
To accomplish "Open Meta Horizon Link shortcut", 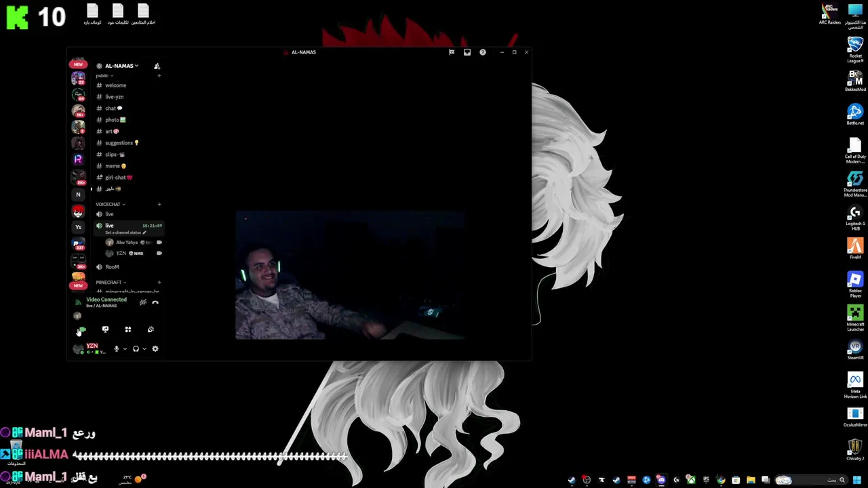I will [x=855, y=385].
